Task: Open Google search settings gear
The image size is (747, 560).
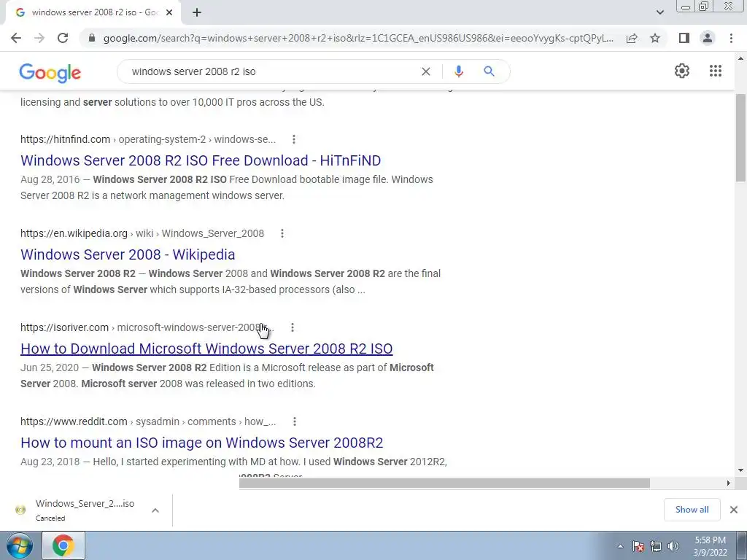Action: [682, 71]
